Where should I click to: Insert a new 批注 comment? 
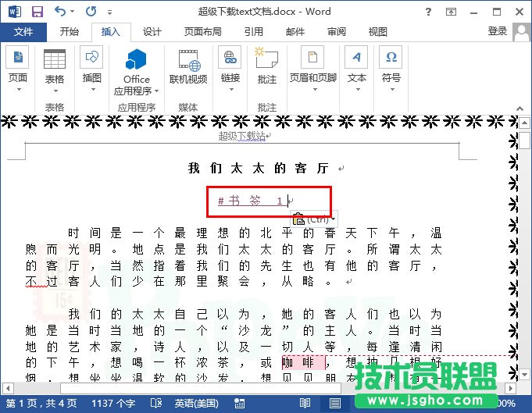click(x=266, y=68)
